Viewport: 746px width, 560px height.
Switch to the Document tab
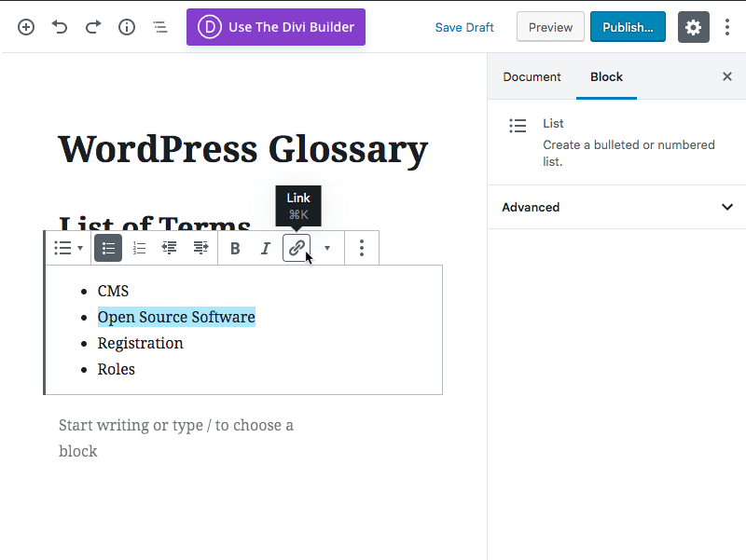click(x=532, y=77)
